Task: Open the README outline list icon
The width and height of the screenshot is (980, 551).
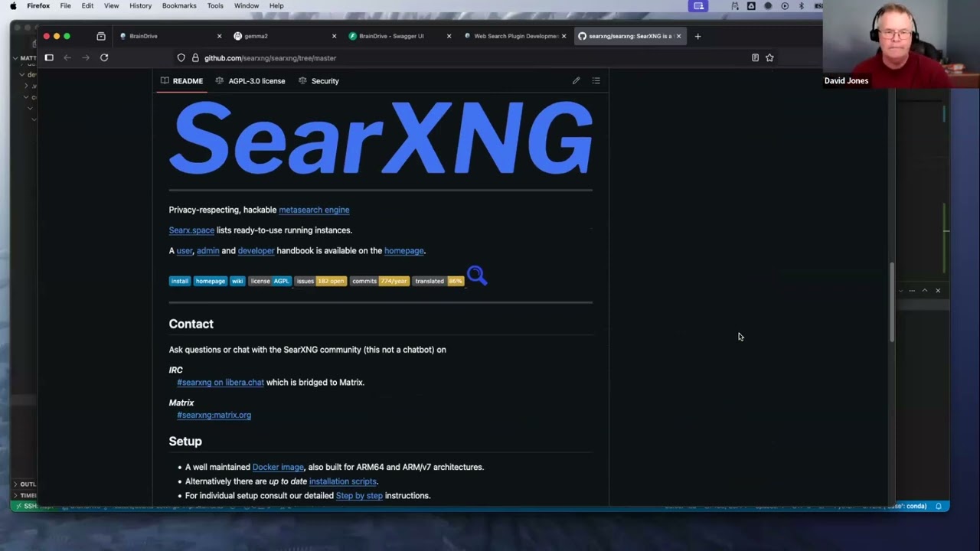Action: coord(596,80)
